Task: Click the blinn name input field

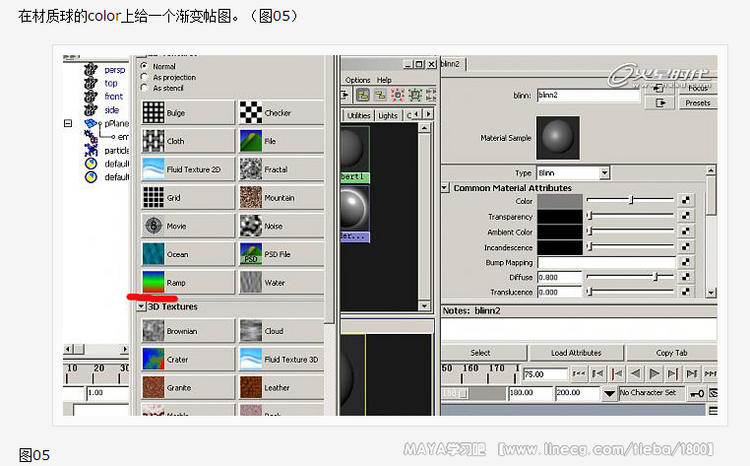Action: [588, 95]
